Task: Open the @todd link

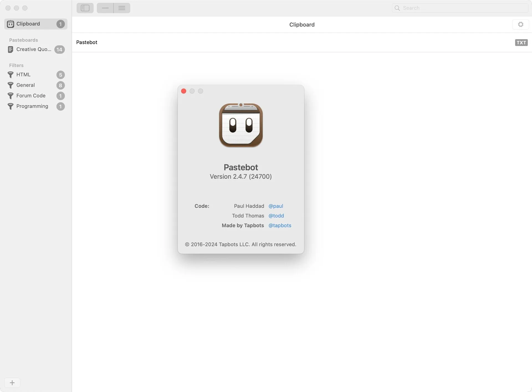Action: click(276, 216)
